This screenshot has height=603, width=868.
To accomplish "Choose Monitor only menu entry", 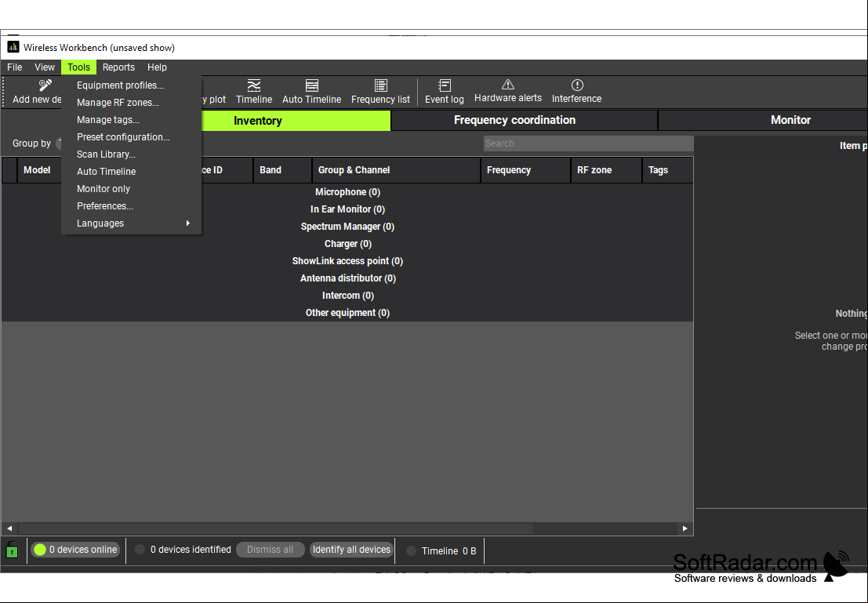I will point(131,189).
